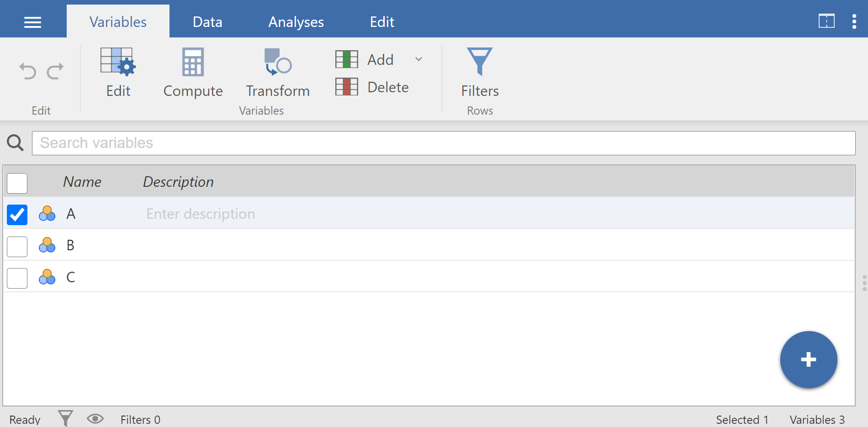The image size is (868, 427).
Task: Check the checkbox for variable B
Action: [x=17, y=247]
